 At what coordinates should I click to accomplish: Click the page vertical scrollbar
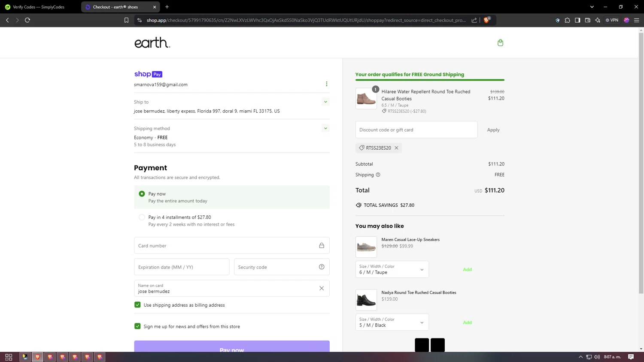(641, 163)
